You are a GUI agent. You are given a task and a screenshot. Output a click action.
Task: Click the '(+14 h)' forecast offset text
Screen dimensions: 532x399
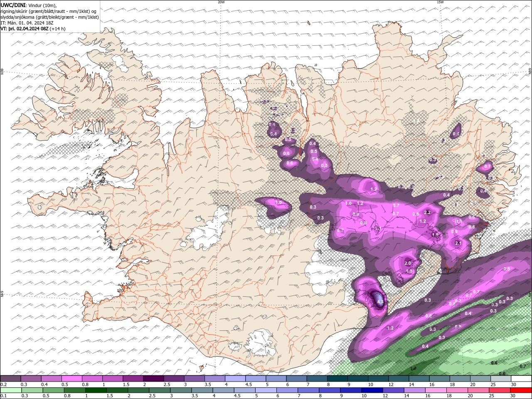point(57,29)
